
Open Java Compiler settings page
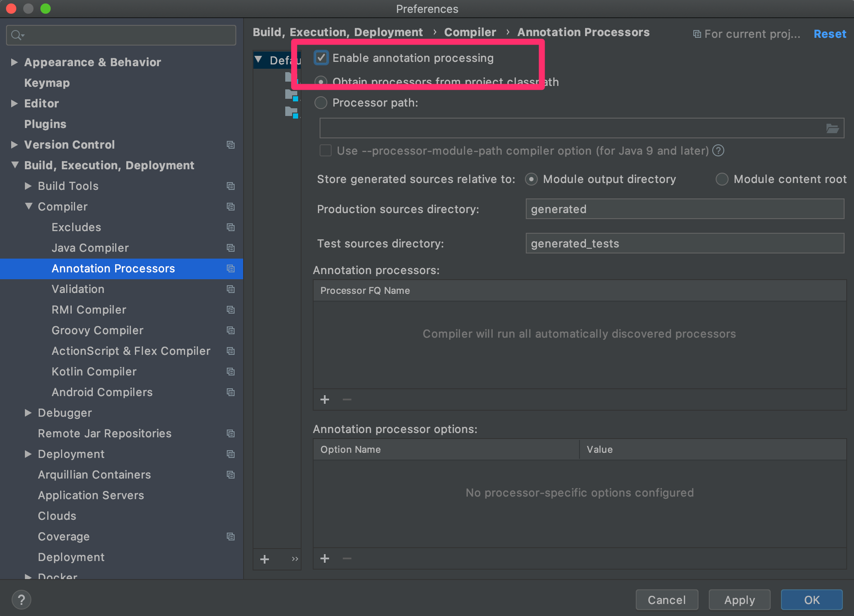pyautogui.click(x=90, y=248)
